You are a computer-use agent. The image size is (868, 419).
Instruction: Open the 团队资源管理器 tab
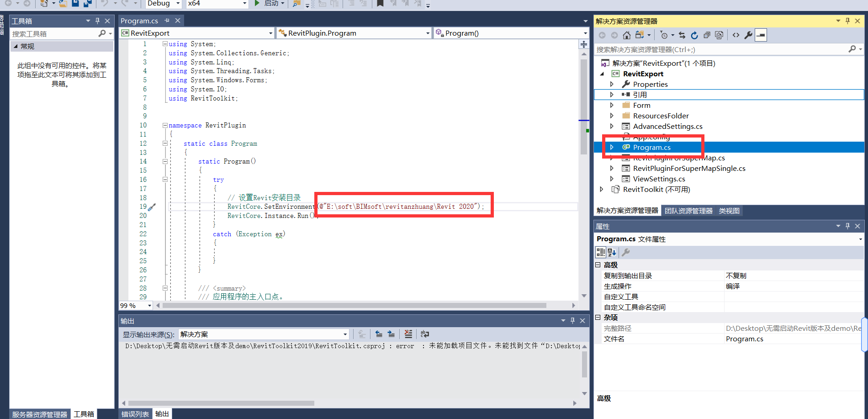click(688, 210)
